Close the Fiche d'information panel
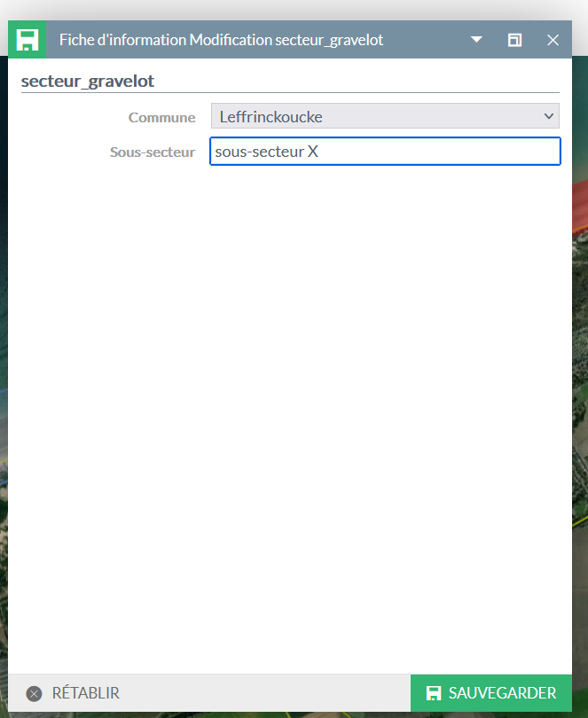 [553, 40]
